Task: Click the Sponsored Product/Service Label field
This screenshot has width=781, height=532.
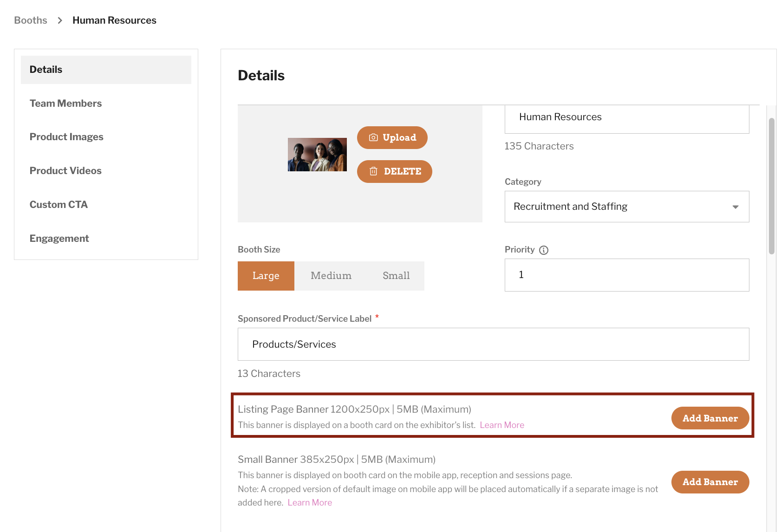Action: tap(493, 344)
